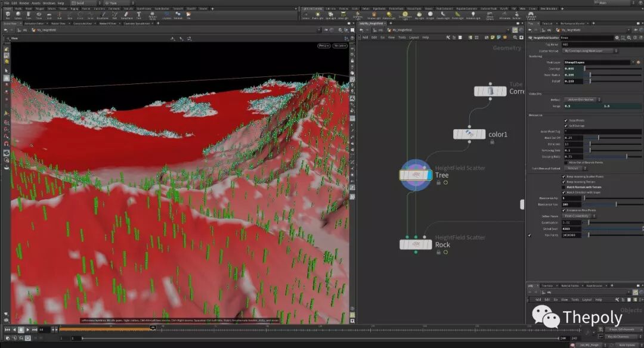Click the Tree HeightField Scatter node icon
This screenshot has height=348, width=644.
point(415,175)
